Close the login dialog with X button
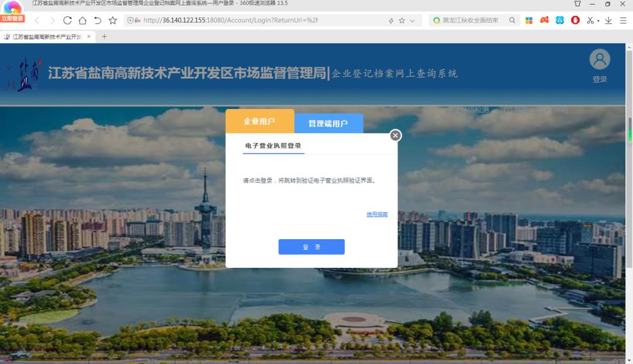Screen dimensions: 633x364 pos(396,135)
